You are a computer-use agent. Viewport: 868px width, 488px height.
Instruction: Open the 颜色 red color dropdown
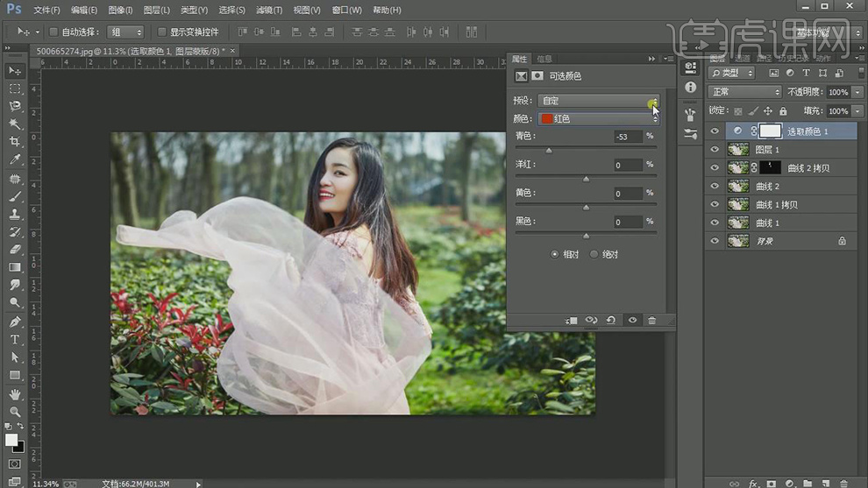pos(598,118)
